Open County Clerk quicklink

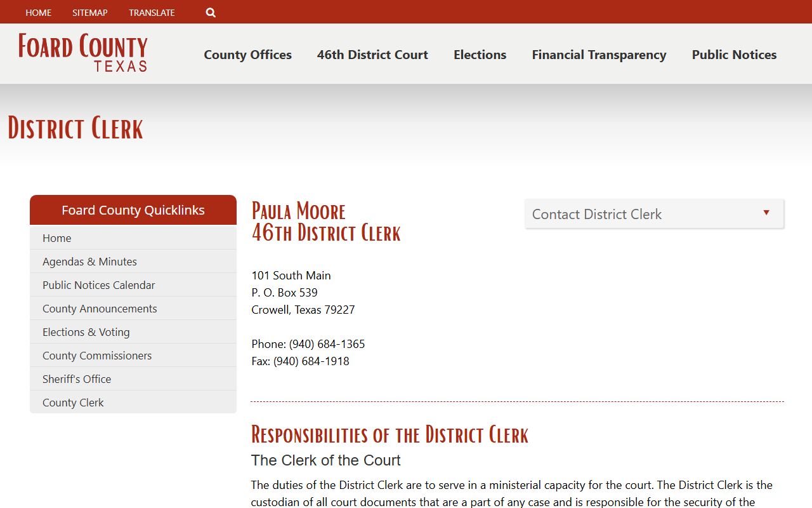point(133,403)
